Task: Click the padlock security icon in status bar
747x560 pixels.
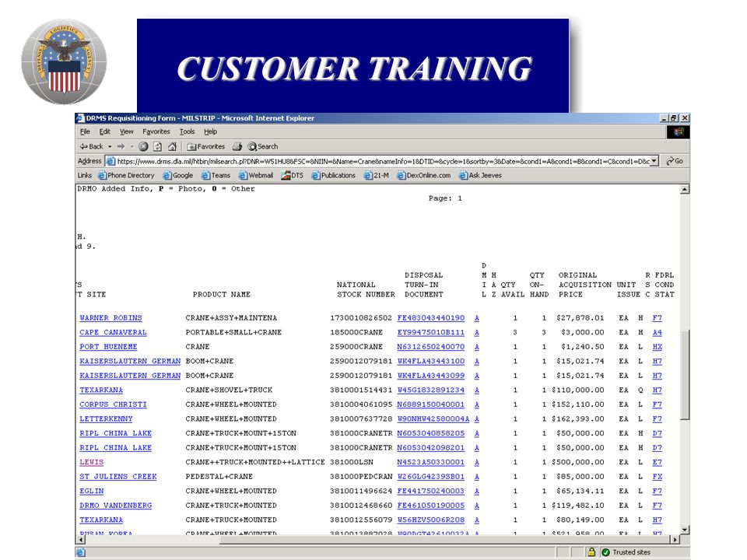Action: pyautogui.click(x=591, y=552)
